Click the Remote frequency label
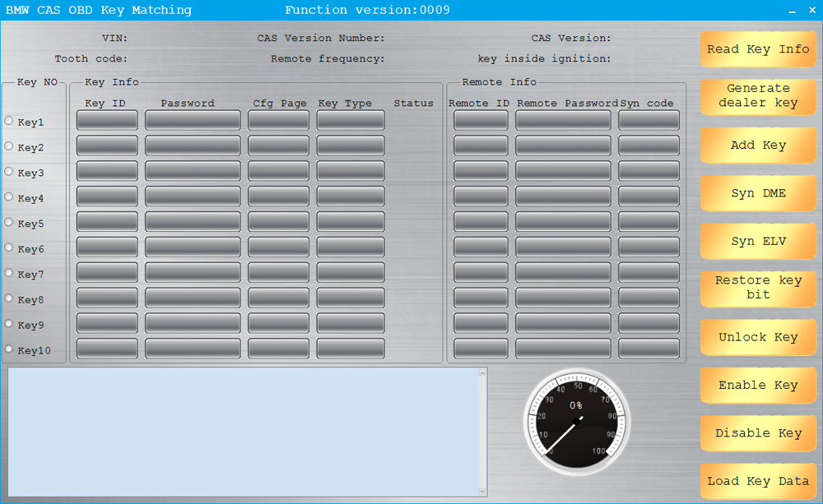This screenshot has width=823, height=504. tap(328, 58)
